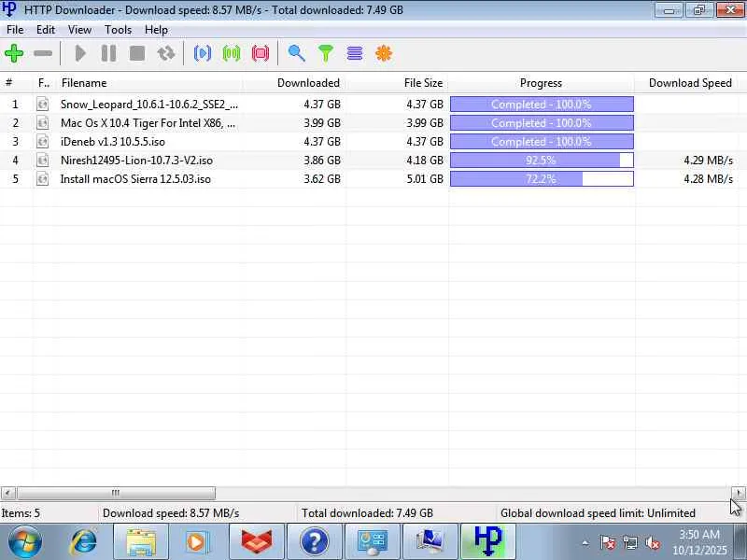This screenshot has width=747, height=560.
Task: Click the green plus Add URL icon
Action: pos(14,53)
